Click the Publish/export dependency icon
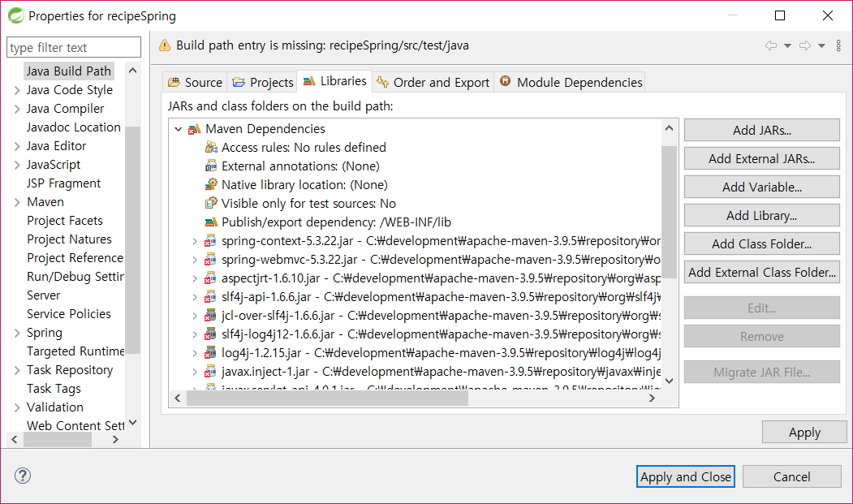Viewport: 853px width, 504px height. [x=211, y=222]
